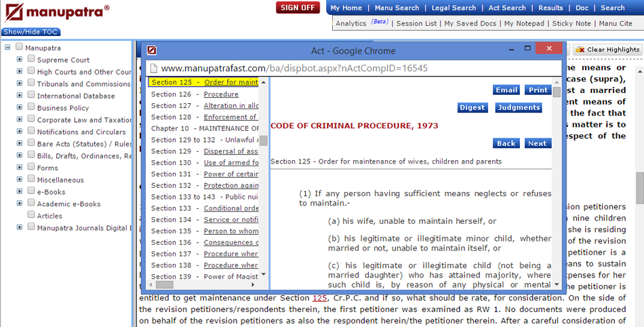
Task: Open Section 132 Protection against link
Action: tap(230, 185)
